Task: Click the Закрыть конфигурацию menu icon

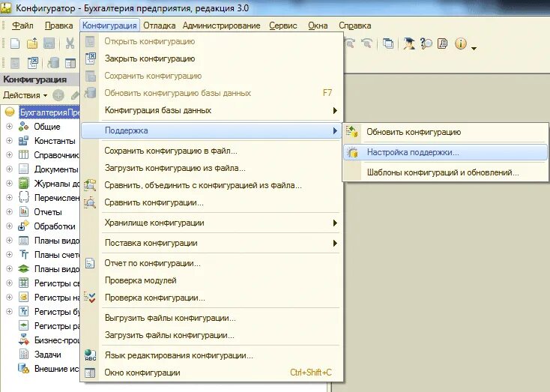Action: point(91,58)
